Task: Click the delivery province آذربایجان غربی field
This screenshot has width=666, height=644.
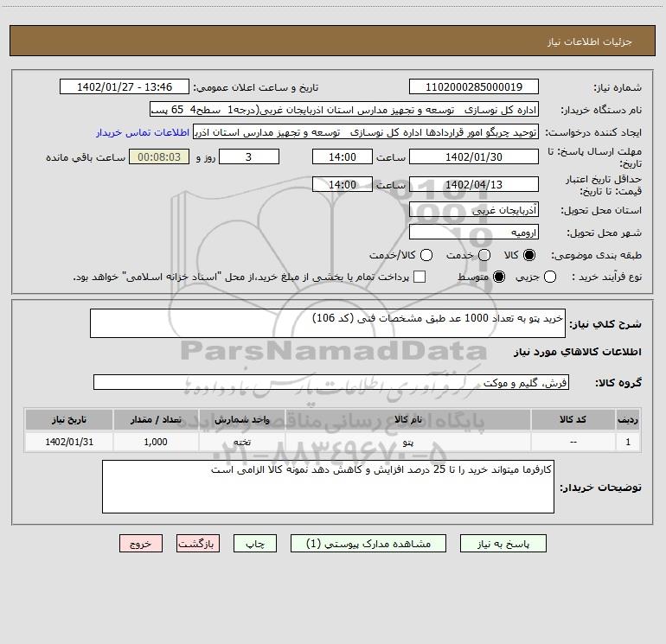Action: 474,210
